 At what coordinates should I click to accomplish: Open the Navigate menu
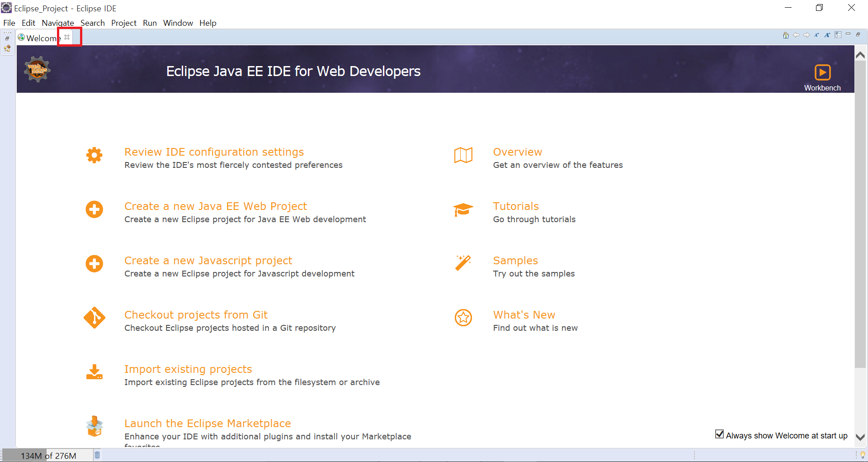click(58, 23)
